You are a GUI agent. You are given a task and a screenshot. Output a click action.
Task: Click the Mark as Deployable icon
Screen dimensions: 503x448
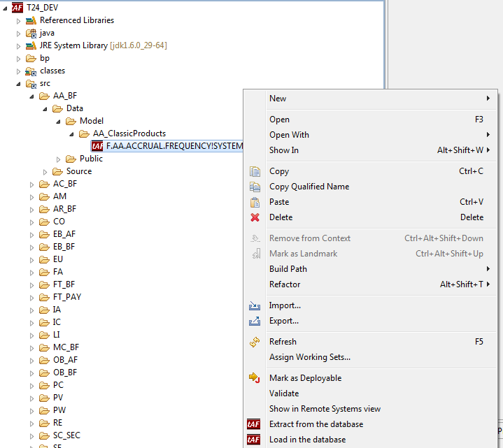pos(255,378)
